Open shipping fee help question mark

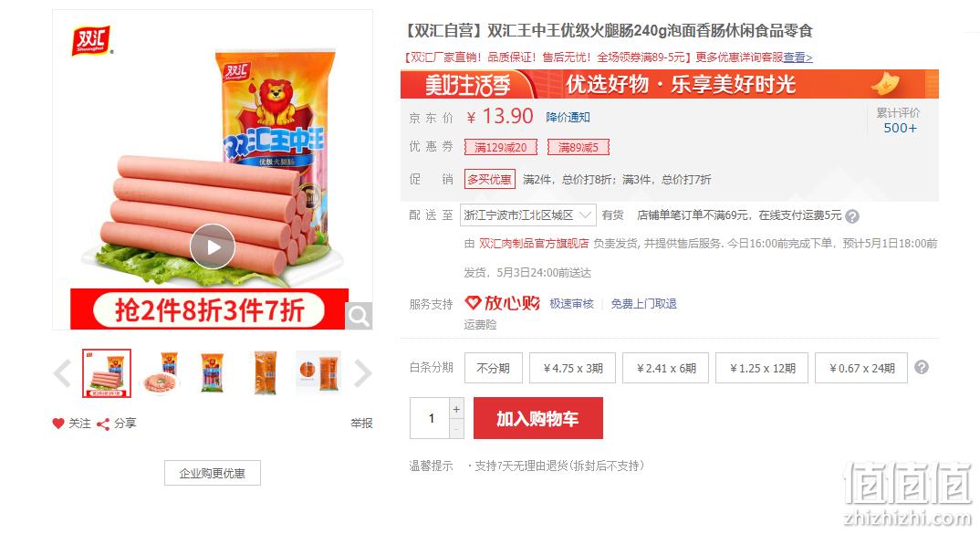(852, 216)
